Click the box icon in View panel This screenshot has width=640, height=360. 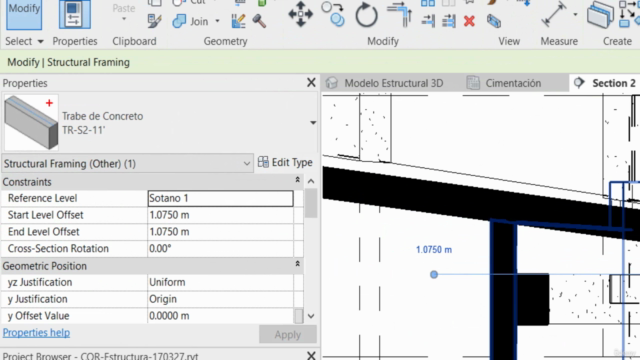pos(494,21)
